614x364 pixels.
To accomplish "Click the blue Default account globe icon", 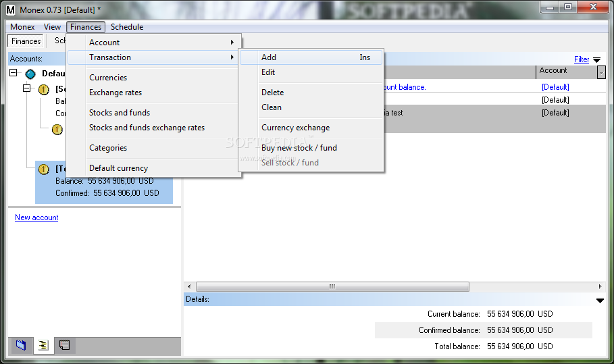I will click(30, 74).
